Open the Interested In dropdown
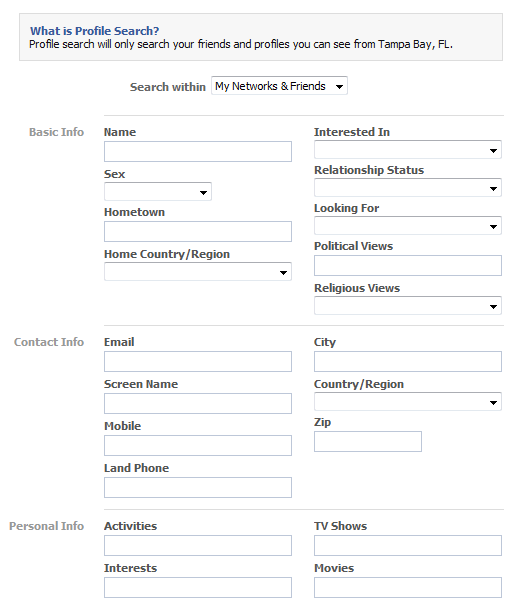Viewport: 525px width, 603px height. (x=408, y=150)
